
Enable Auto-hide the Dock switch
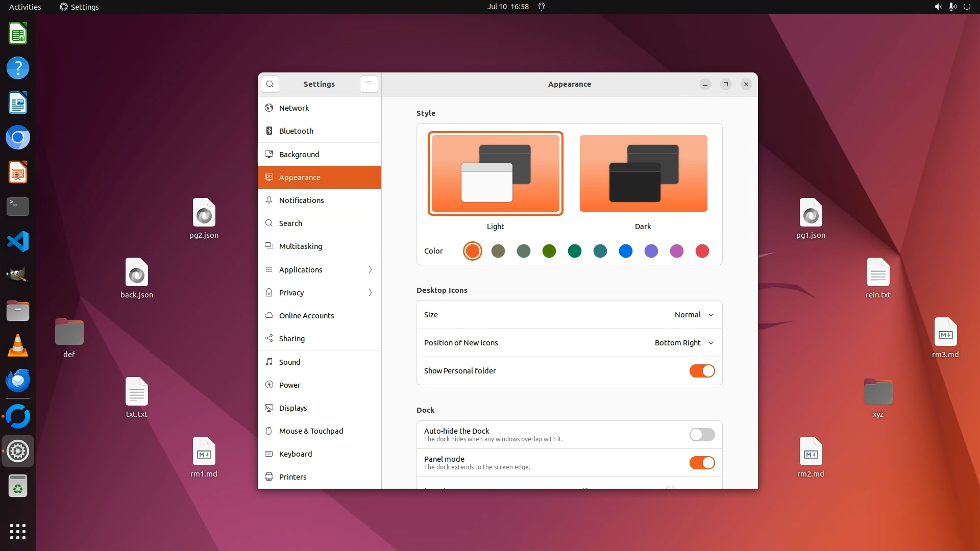(x=702, y=435)
